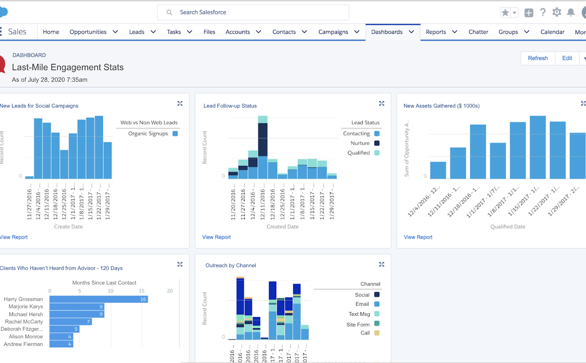Open the Chatter tab
The height and width of the screenshot is (363, 586).
[x=478, y=32]
